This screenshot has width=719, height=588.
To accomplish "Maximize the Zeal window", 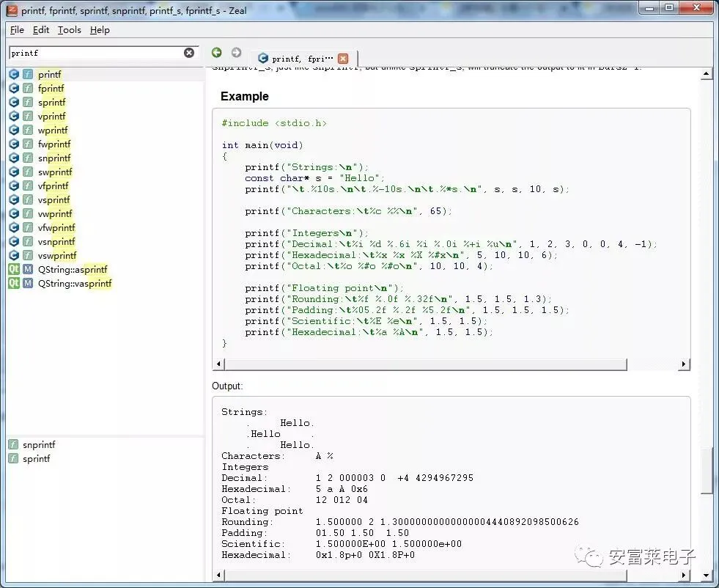I will click(x=669, y=7).
